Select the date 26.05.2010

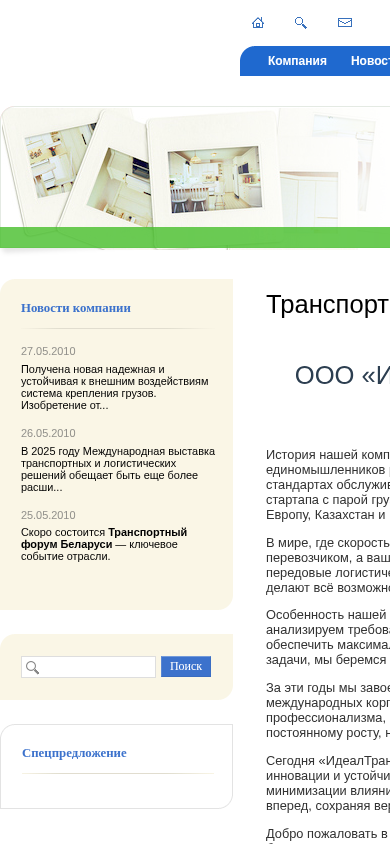click(48, 433)
